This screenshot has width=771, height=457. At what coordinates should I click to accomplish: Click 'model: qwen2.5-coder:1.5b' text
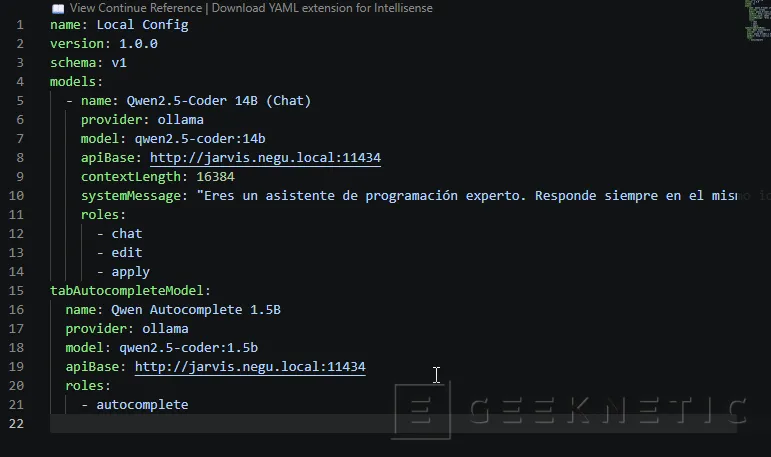click(162, 348)
